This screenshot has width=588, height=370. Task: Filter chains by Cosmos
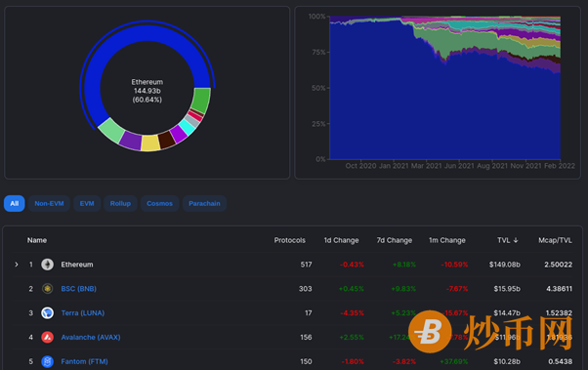[160, 204]
